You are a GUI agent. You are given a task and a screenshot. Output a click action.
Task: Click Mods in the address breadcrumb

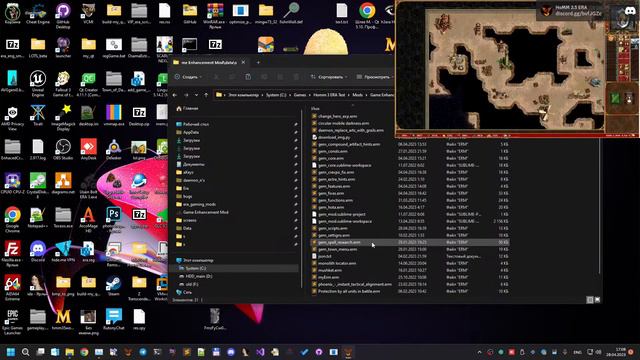(x=358, y=95)
